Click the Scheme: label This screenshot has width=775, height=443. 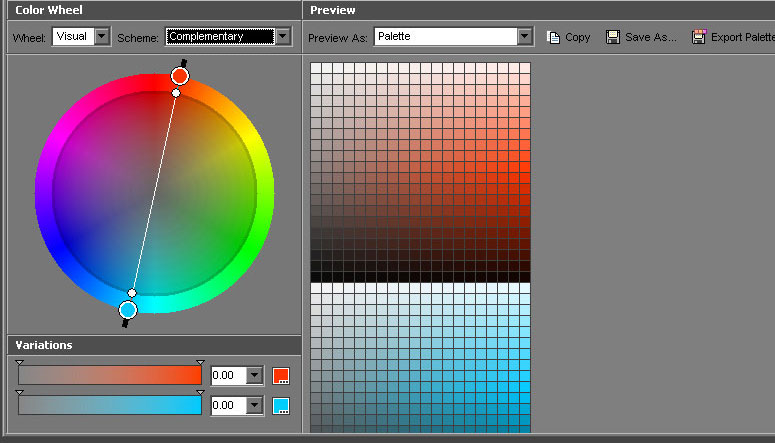[x=138, y=38]
